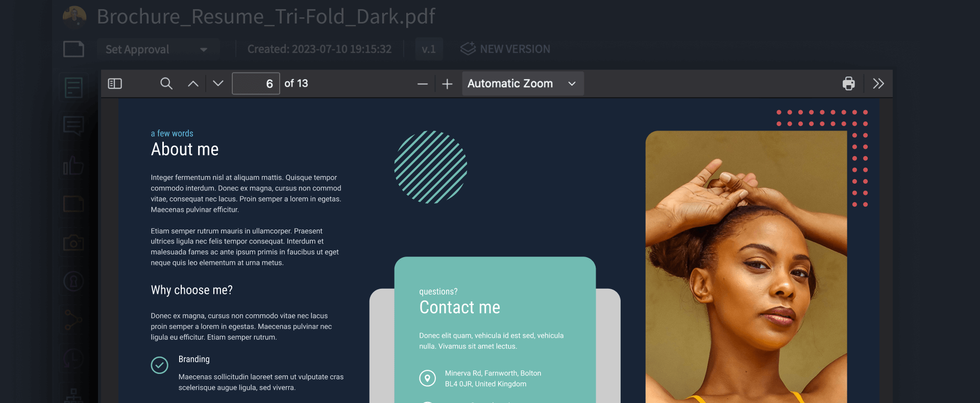This screenshot has height=403, width=980.
Task: Open the share connections panel
Action: [x=73, y=320]
